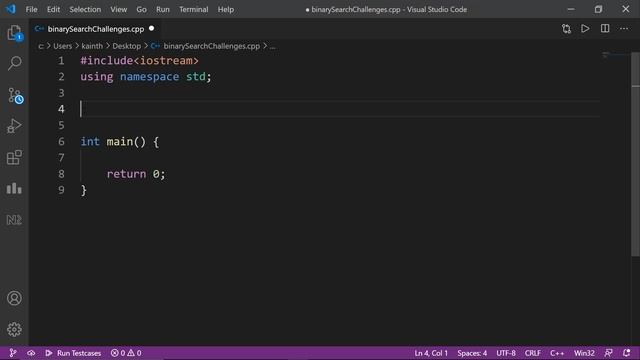
Task: Minimize the VS Code window
Action: pyautogui.click(x=571, y=9)
